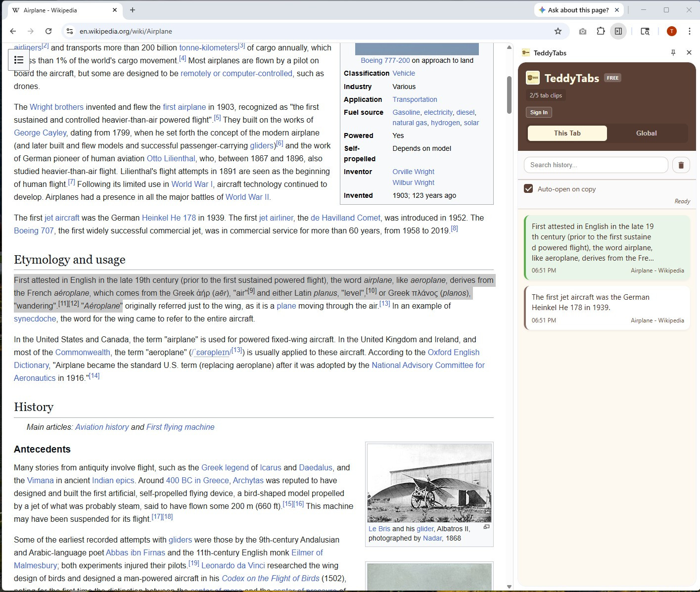Open the T profile account menu
This screenshot has height=592, width=700.
tap(671, 31)
